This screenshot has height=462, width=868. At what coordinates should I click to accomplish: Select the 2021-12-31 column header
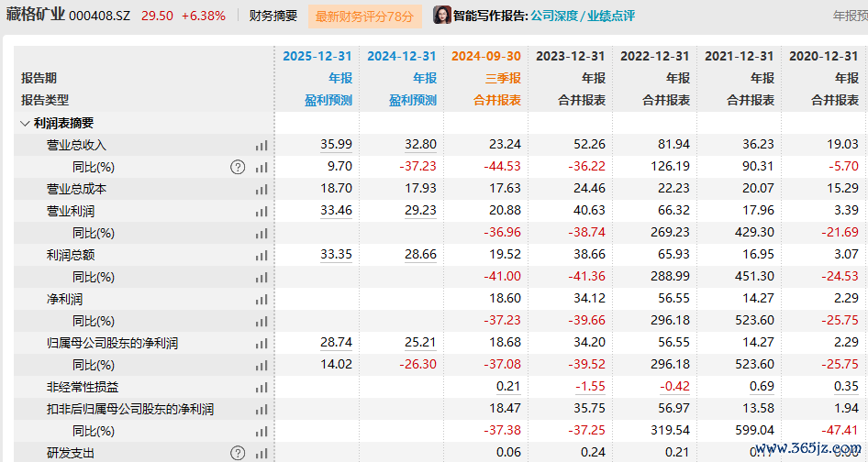739,57
